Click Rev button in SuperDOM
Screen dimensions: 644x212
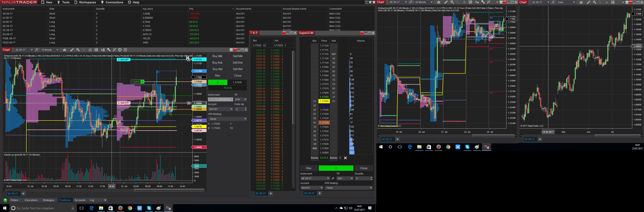tap(309, 168)
